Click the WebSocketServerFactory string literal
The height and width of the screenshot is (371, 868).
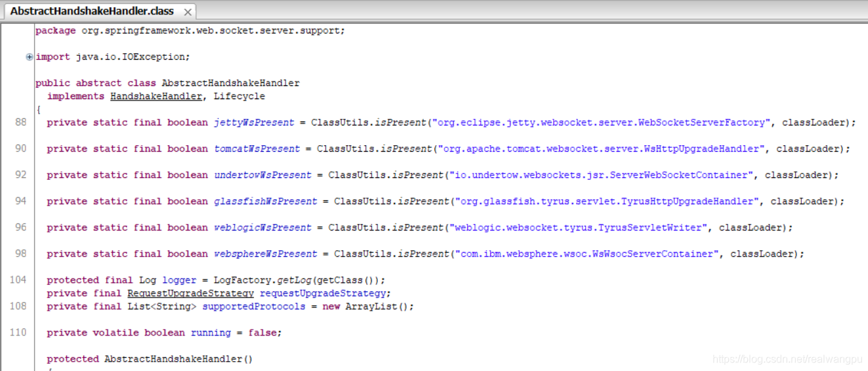point(602,123)
